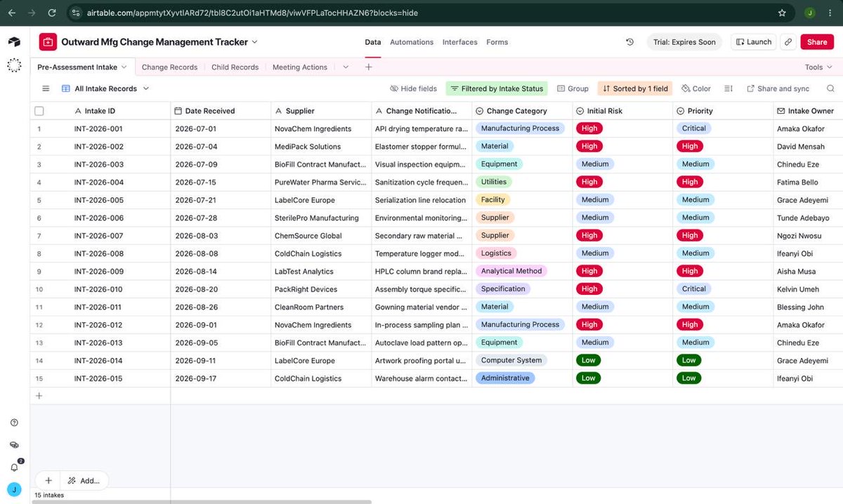The width and height of the screenshot is (843, 504).
Task: Switch to the Interfaces tab
Action: coord(460,42)
